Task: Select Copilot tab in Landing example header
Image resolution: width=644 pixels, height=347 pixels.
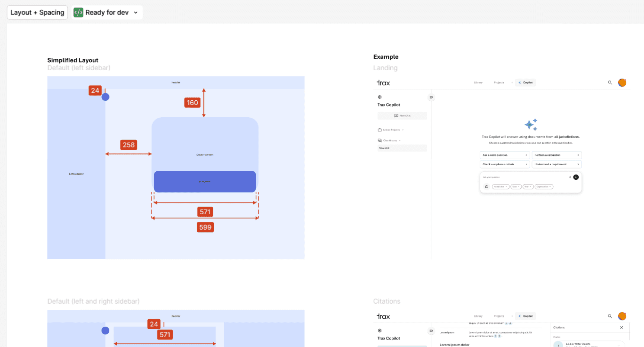Action: click(x=525, y=83)
